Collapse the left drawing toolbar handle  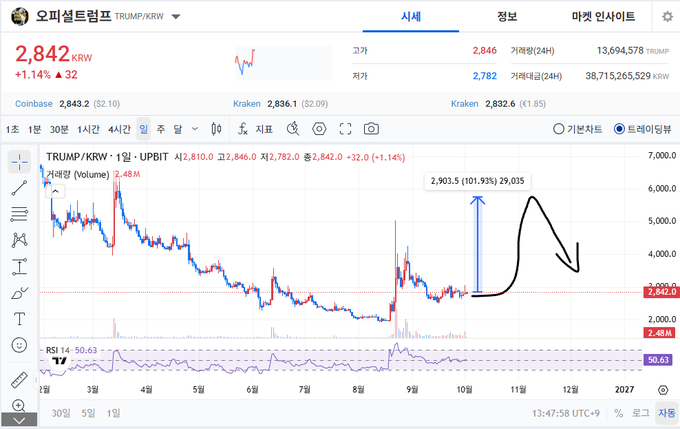(36, 380)
